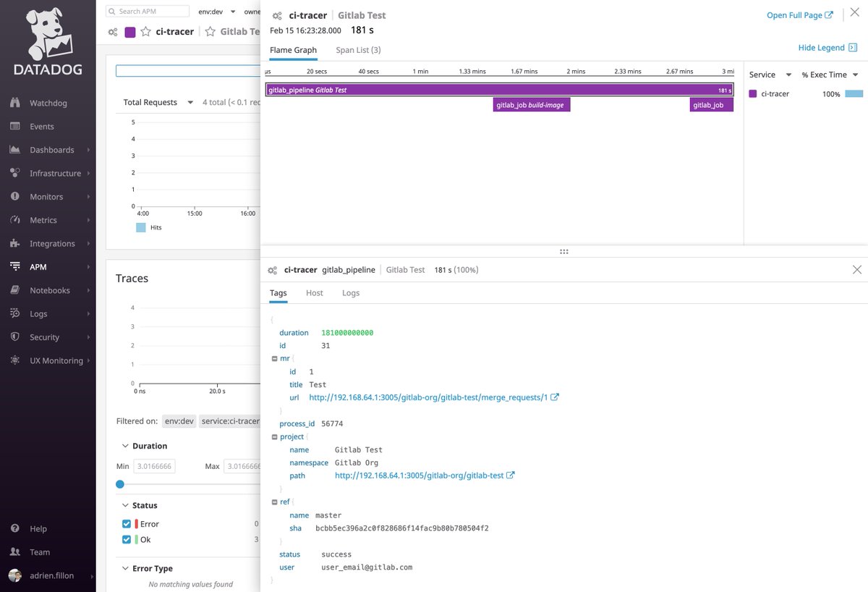Open the merge_requests/1 URL link
Image resolution: width=868 pixels, height=592 pixels.
428,397
